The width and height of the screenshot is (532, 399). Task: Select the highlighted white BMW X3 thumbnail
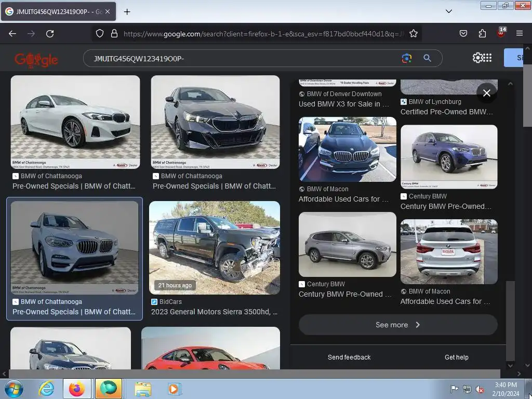75,248
